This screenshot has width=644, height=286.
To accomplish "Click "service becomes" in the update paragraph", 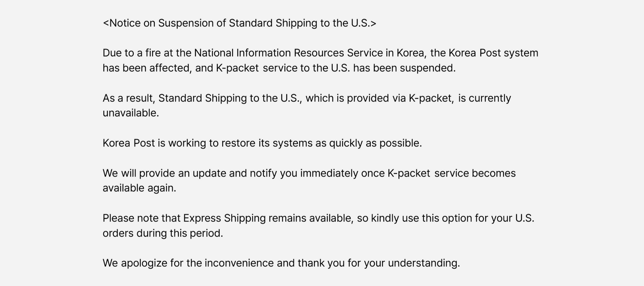I will coord(475,173).
